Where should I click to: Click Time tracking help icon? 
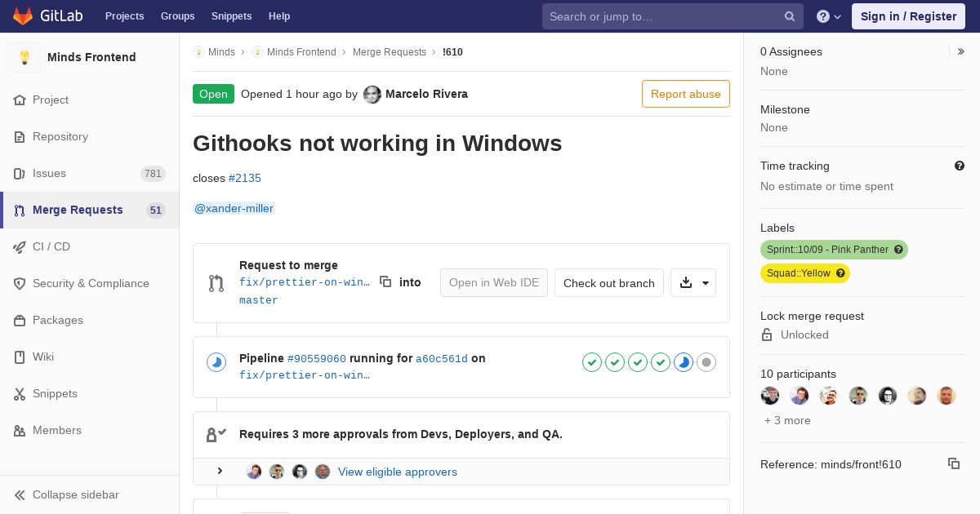(x=960, y=166)
